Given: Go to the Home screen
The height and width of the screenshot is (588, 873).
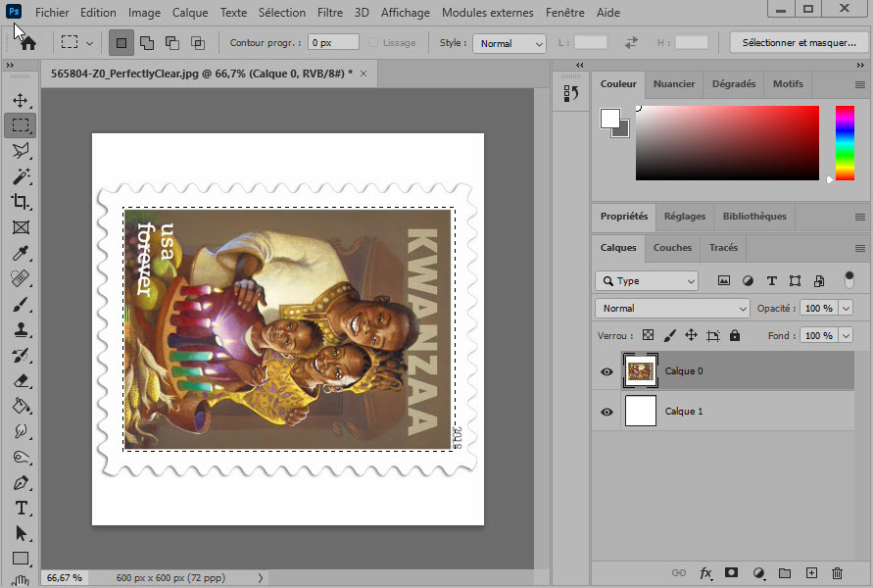Looking at the screenshot, I should [x=27, y=43].
